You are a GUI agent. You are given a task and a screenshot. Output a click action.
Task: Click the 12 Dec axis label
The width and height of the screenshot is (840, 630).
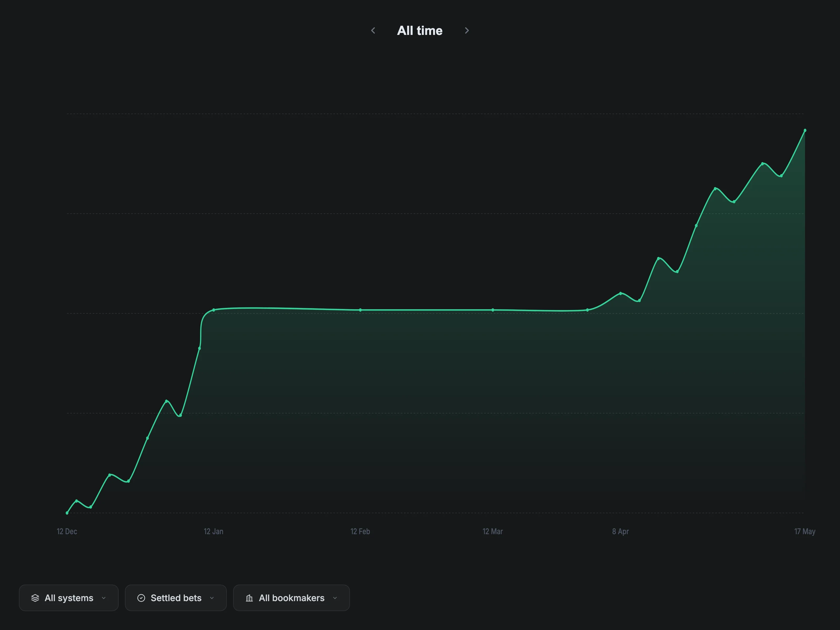point(67,531)
